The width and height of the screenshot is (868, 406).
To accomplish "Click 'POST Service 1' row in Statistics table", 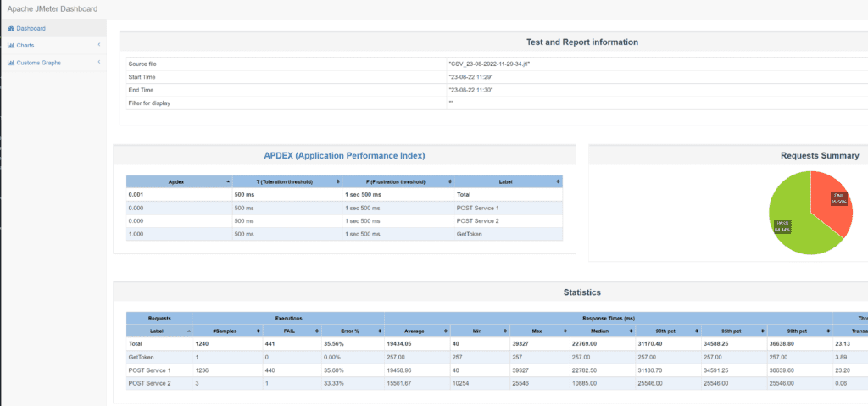I will (149, 370).
